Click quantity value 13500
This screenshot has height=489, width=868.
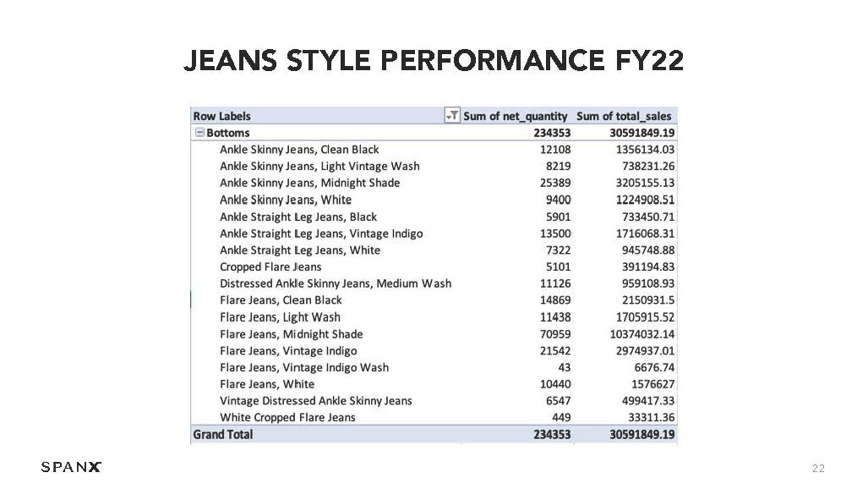click(x=555, y=234)
